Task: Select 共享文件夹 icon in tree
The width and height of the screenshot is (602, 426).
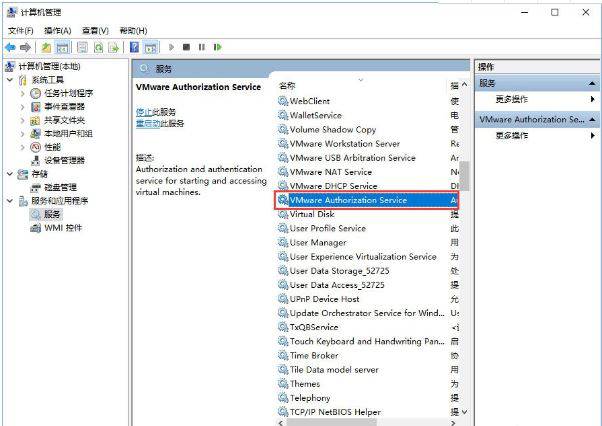Action: [35, 121]
